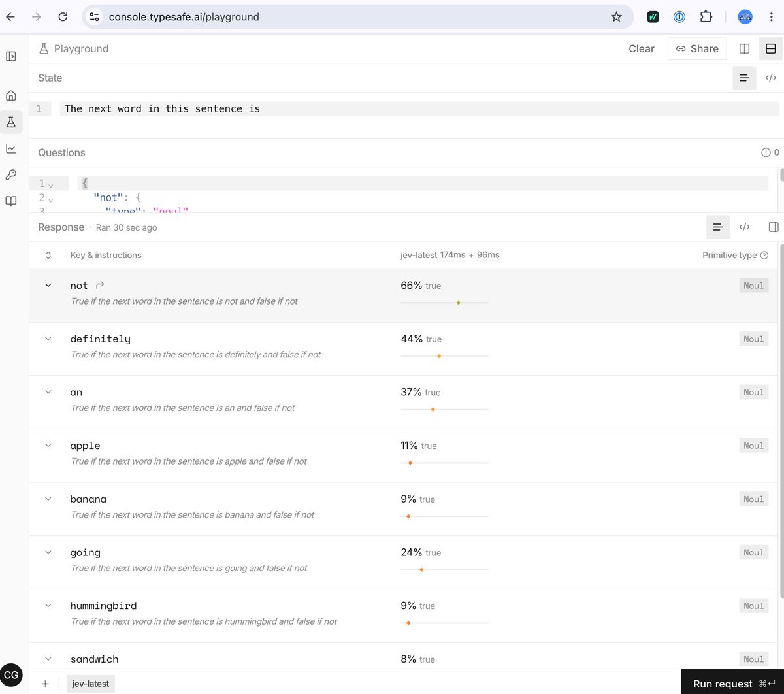This screenshot has height=694, width=784.
Task: Collapse the an response row
Action: point(48,392)
